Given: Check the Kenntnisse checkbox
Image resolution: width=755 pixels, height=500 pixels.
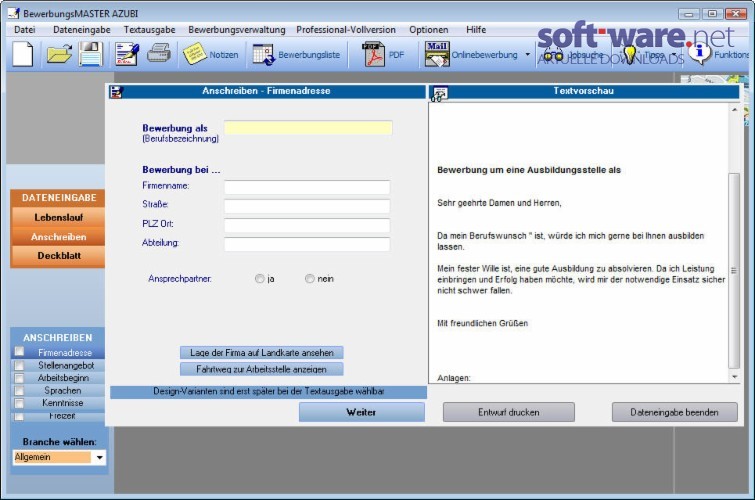Looking at the screenshot, I should tap(19, 403).
